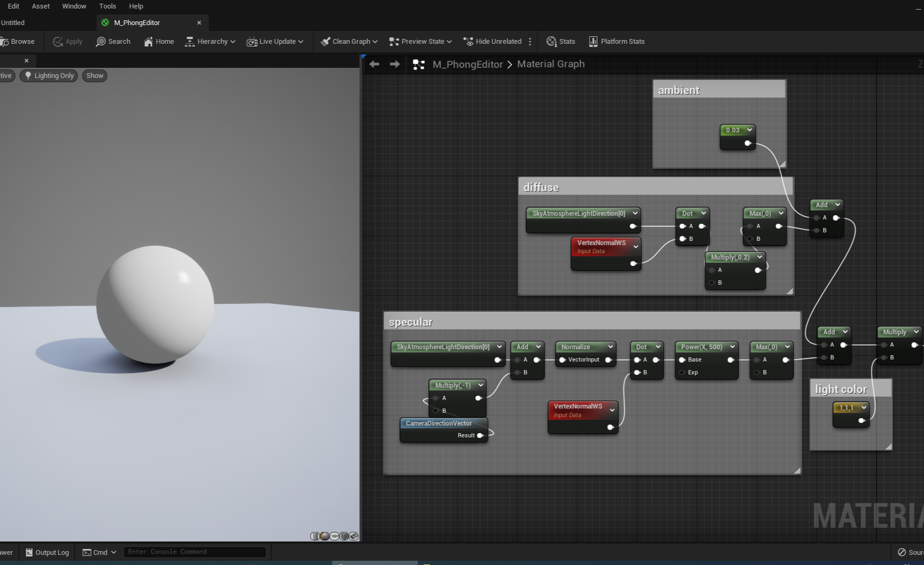Toggle Live Update for the graph
Image resolution: width=924 pixels, height=565 pixels.
pyautogui.click(x=274, y=41)
